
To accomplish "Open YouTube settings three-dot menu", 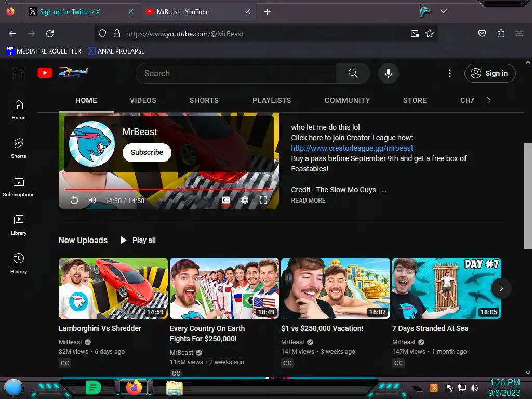I will [x=450, y=73].
